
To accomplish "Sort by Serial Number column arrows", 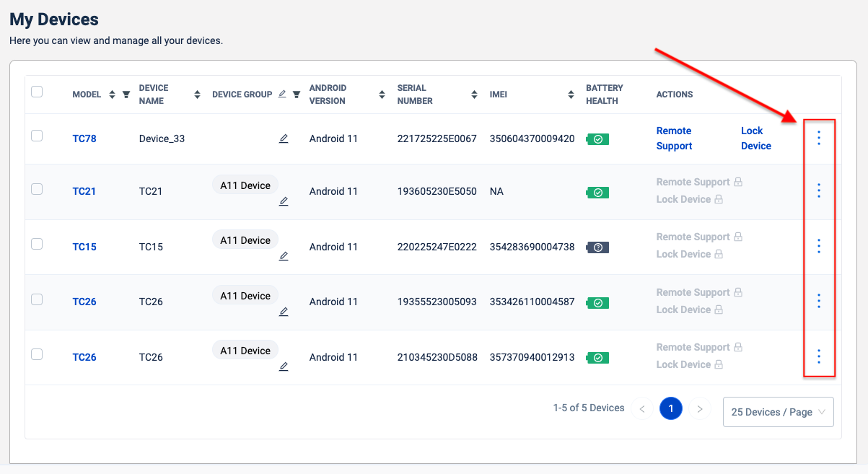I will click(x=474, y=95).
